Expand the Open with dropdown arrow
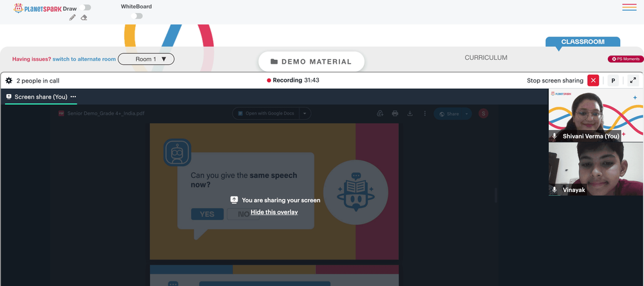Screen dimensions: 644x286 [x=305, y=113]
